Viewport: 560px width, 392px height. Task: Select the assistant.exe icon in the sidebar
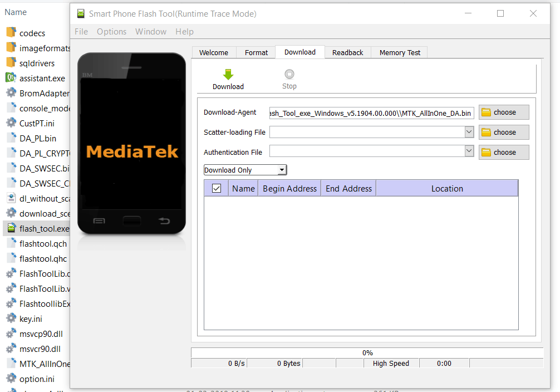(8, 78)
